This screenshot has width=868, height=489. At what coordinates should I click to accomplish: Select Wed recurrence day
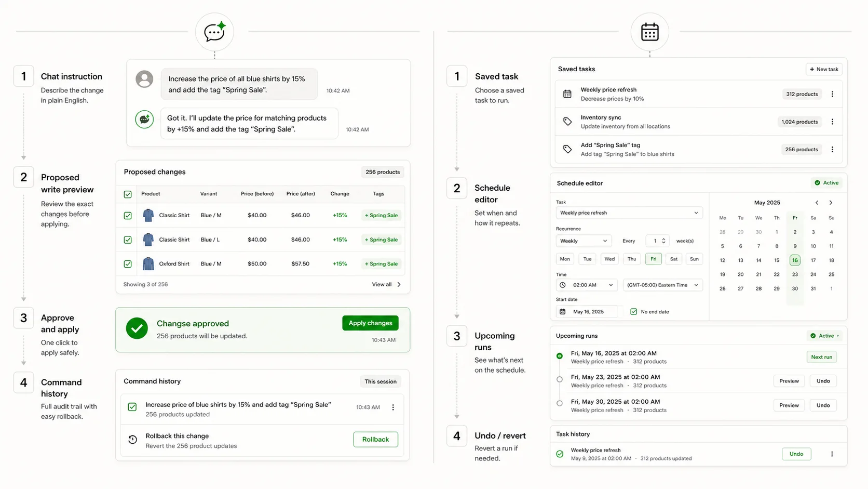609,259
